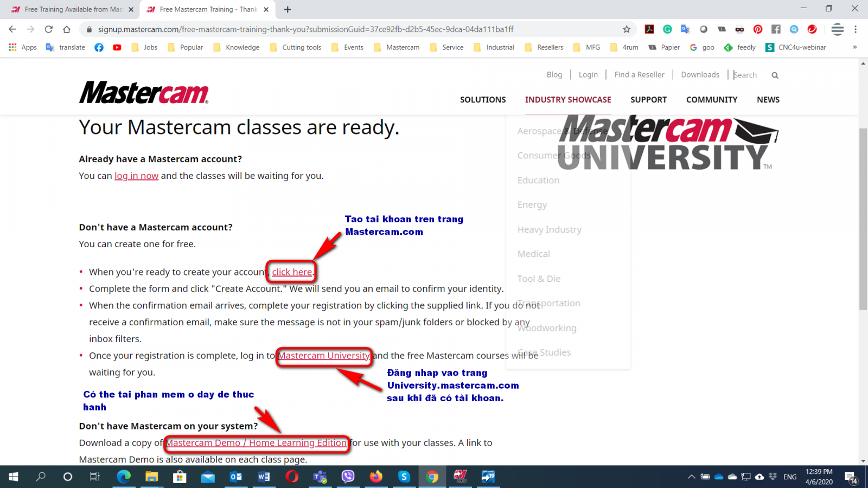Viewport: 868px width, 488px height.
Task: Open Chrome's three-dot menu
Action: pyautogui.click(x=856, y=29)
